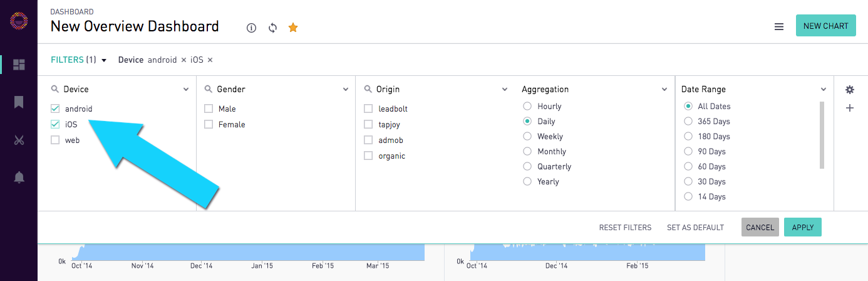The image size is (868, 281).
Task: Click the dashboard info icon
Action: (252, 28)
